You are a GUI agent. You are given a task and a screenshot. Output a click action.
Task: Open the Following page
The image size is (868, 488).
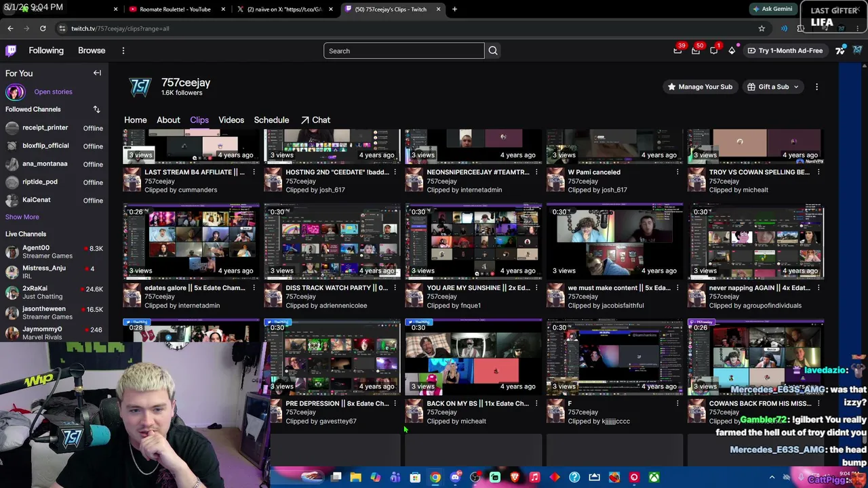pos(46,51)
